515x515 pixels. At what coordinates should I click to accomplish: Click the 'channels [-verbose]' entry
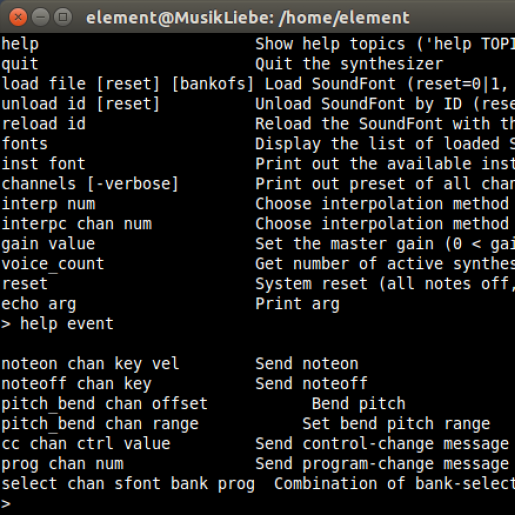pos(90,184)
